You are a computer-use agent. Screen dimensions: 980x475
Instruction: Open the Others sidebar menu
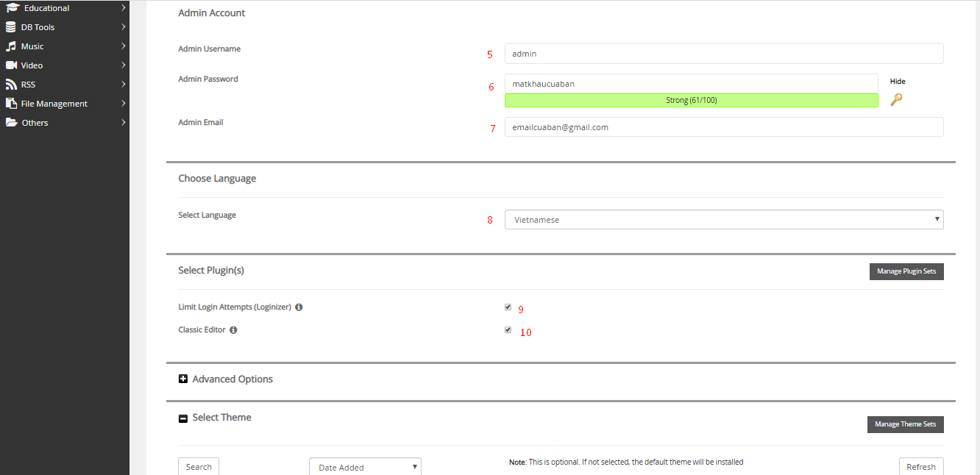click(65, 123)
